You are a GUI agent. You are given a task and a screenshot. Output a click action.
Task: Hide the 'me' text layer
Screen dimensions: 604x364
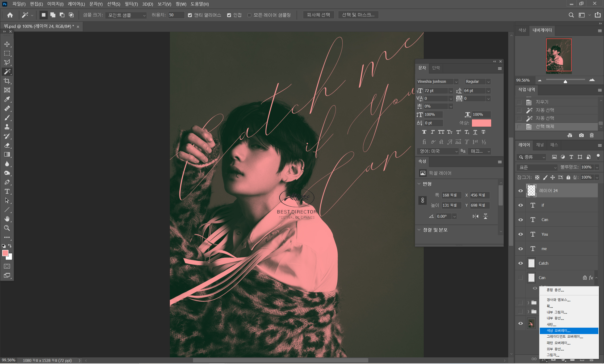coord(520,249)
